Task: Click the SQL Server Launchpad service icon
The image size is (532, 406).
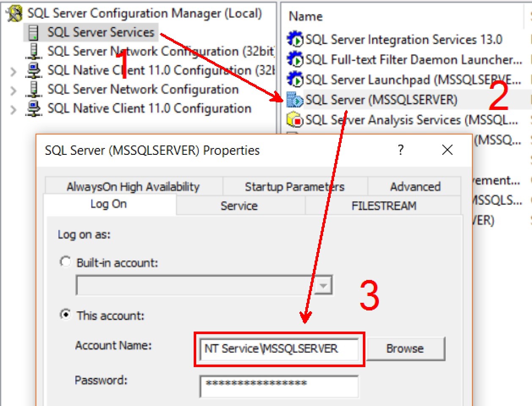Action: [295, 79]
